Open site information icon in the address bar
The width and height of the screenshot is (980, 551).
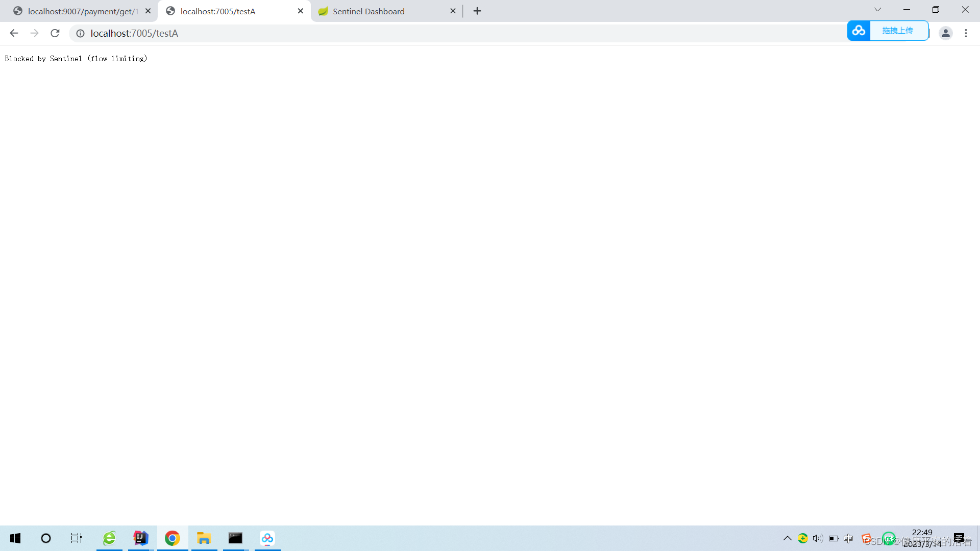80,33
